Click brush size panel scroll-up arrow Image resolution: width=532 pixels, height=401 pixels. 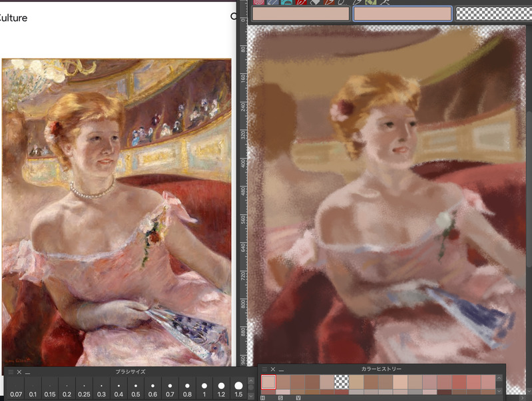pos(251,380)
